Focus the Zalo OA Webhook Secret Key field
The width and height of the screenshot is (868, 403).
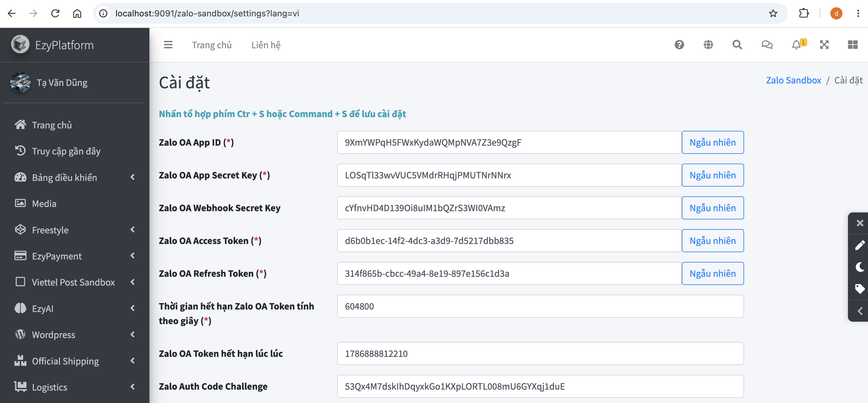(510, 208)
